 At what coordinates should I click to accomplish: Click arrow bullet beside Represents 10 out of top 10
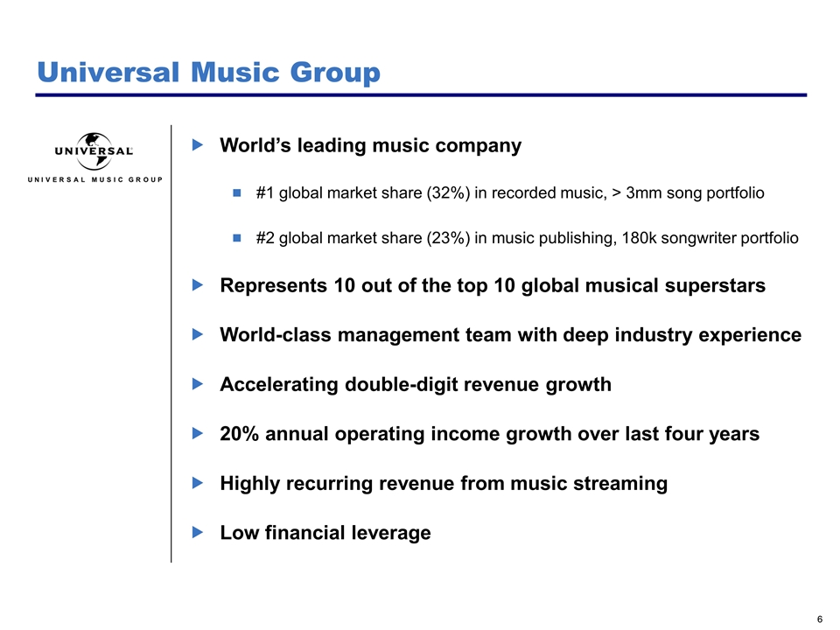[x=197, y=285]
